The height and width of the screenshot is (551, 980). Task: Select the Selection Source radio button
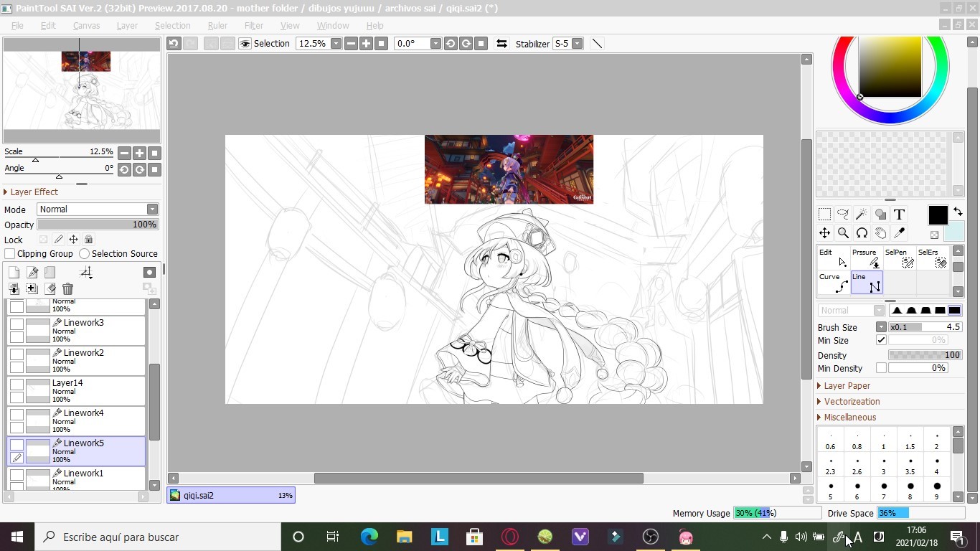(x=84, y=254)
